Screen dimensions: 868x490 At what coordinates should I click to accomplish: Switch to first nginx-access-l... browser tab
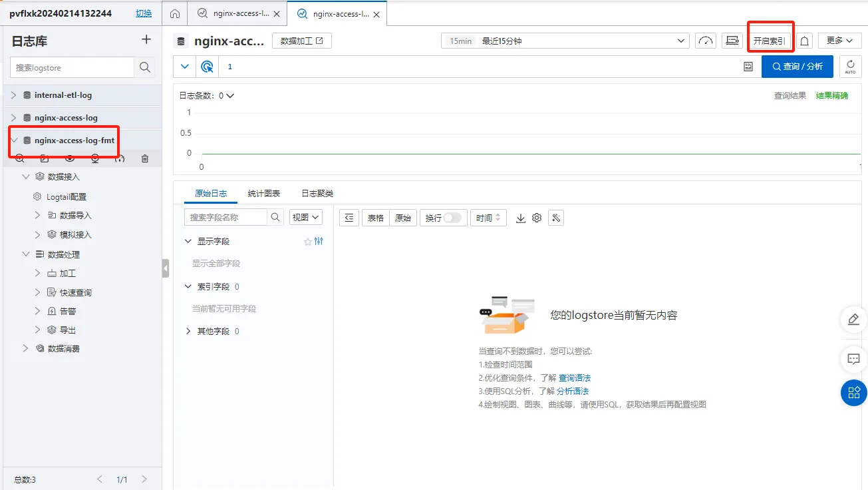point(237,13)
